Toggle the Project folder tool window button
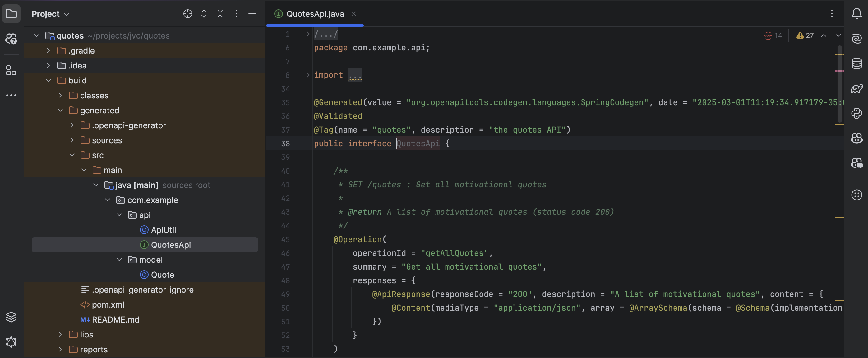Image resolution: width=868 pixels, height=358 pixels. coord(11,14)
